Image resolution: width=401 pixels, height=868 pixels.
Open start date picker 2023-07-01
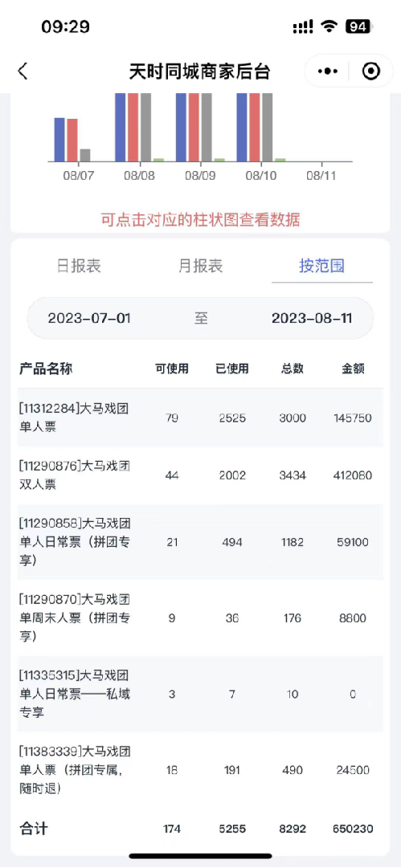pos(89,318)
